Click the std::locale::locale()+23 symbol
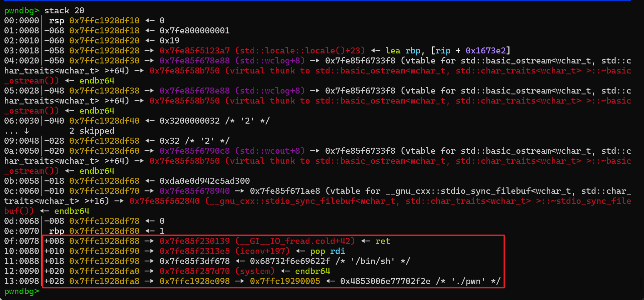 coord(300,51)
